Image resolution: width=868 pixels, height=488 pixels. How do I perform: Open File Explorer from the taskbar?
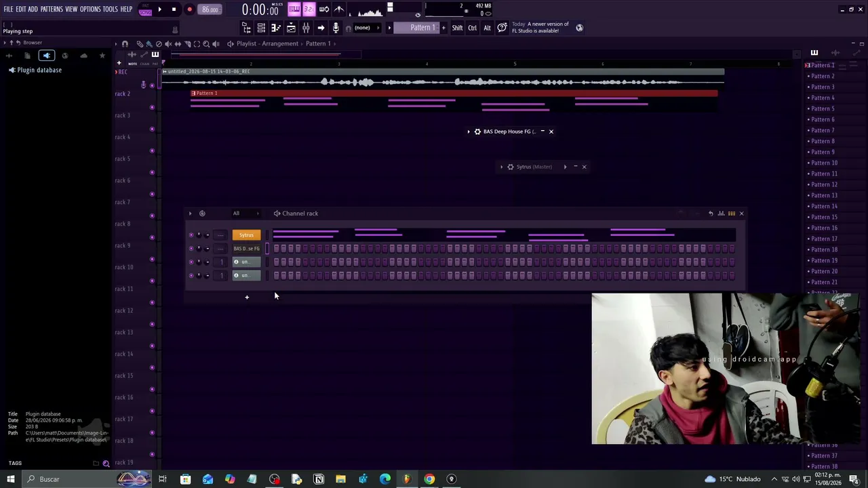[x=340, y=479]
